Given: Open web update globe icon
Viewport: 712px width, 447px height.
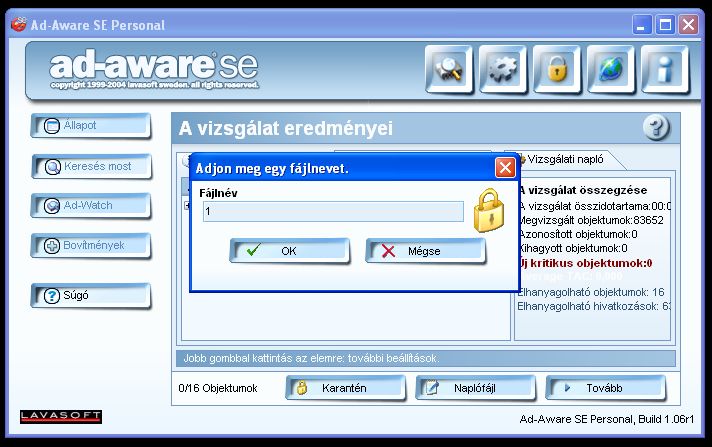Looking at the screenshot, I should click(x=611, y=70).
